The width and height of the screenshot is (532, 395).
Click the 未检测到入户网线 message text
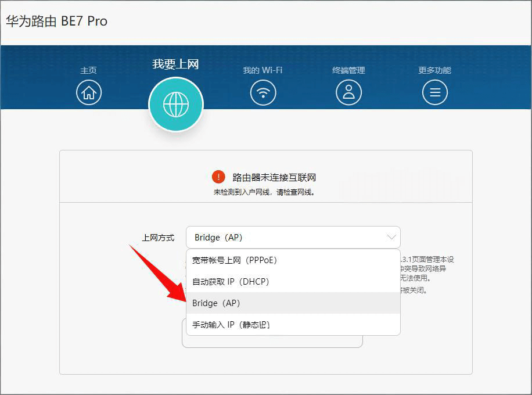point(264,192)
